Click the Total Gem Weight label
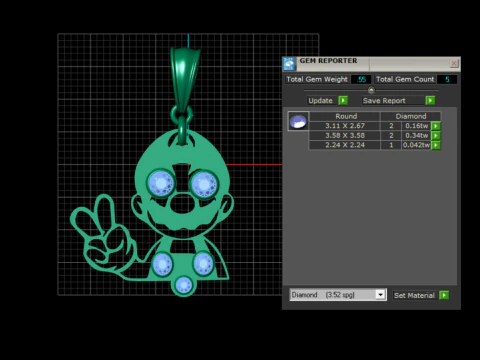 click(317, 79)
